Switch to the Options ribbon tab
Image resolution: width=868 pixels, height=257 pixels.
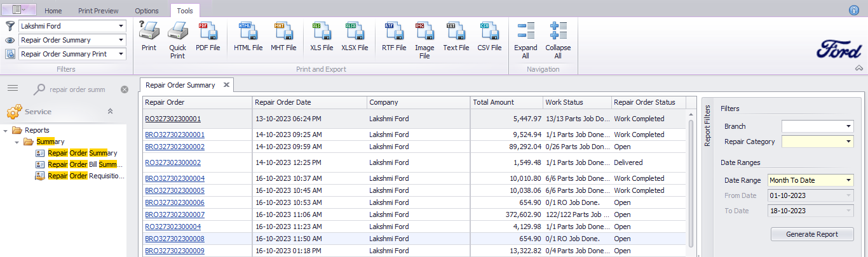[147, 11]
